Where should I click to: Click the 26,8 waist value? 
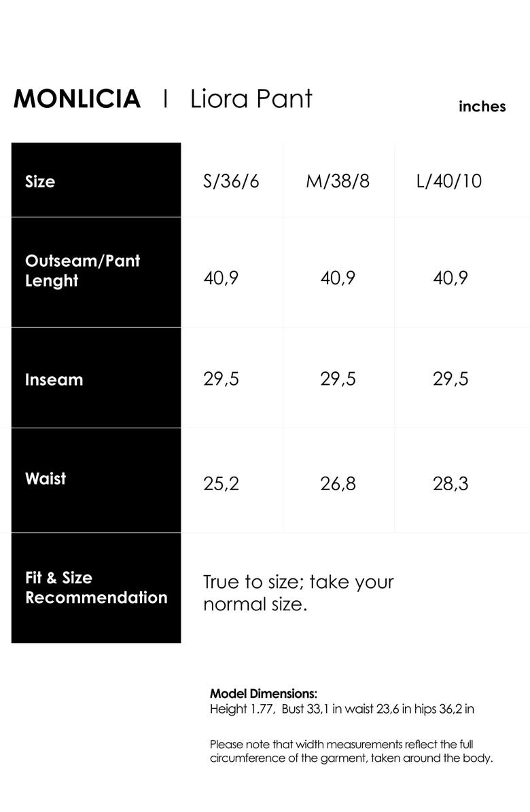click(x=338, y=484)
